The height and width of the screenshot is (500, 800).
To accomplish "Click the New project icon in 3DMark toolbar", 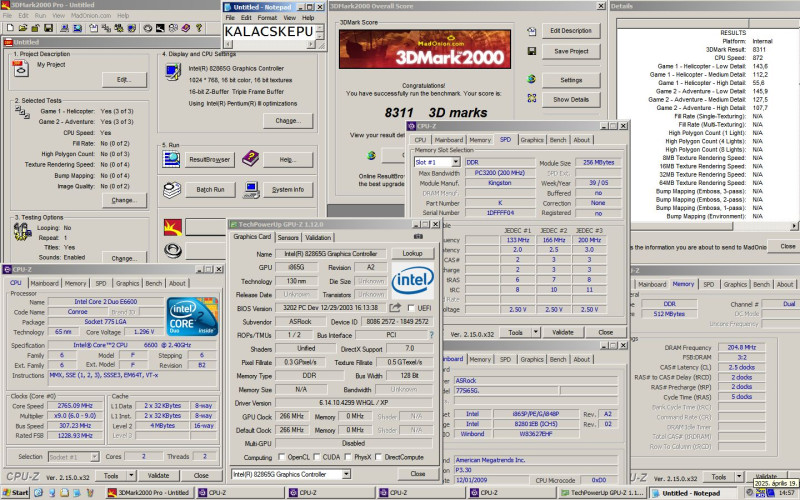I will pyautogui.click(x=10, y=28).
